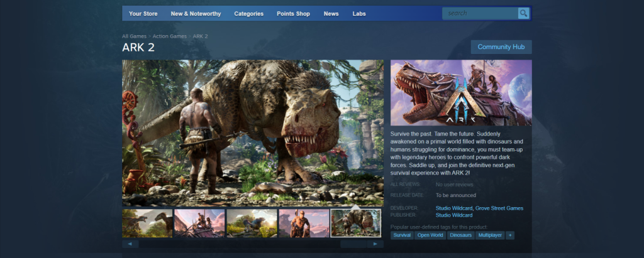Select the Survival tag
This screenshot has height=258, width=644.
click(x=402, y=235)
